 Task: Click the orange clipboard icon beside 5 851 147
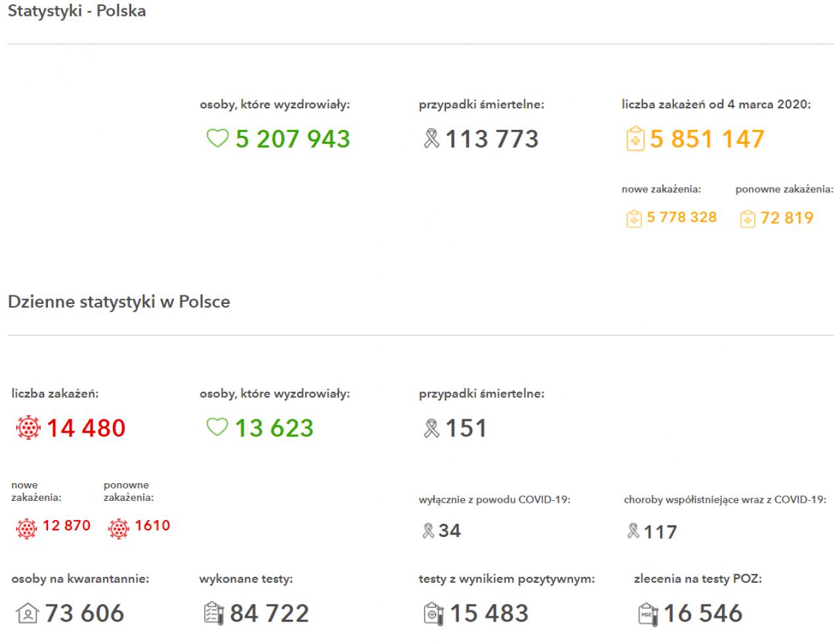[x=635, y=139]
